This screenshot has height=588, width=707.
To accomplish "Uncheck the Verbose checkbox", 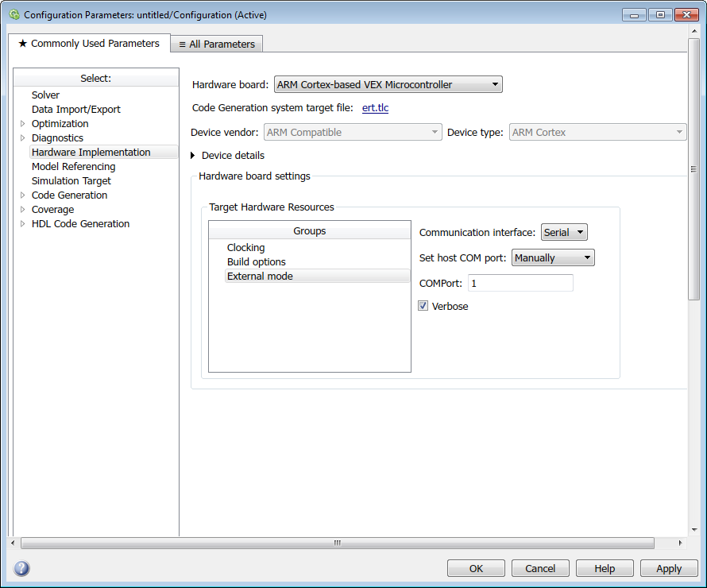I will (x=423, y=306).
